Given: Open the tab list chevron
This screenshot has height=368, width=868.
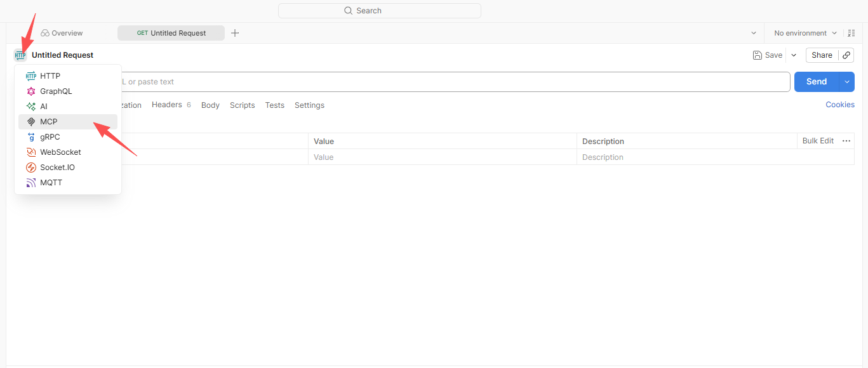Looking at the screenshot, I should coord(754,33).
